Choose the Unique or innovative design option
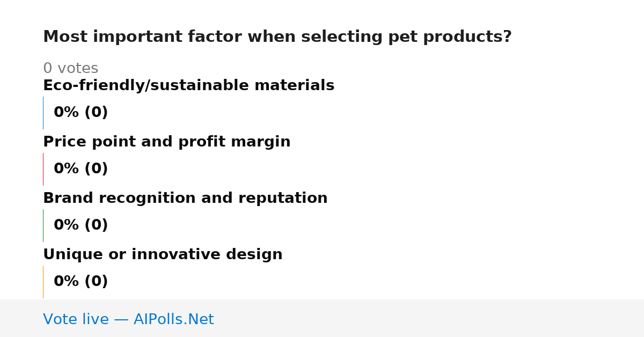 (x=163, y=255)
